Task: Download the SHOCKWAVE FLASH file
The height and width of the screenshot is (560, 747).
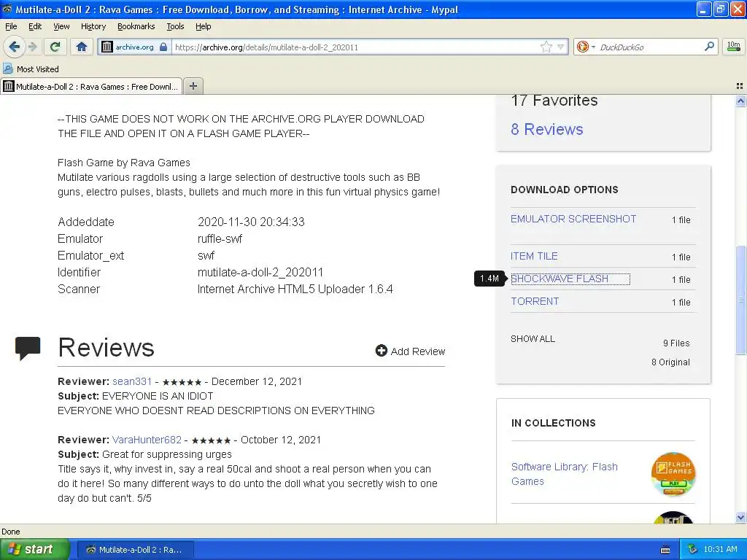Action: pyautogui.click(x=560, y=279)
